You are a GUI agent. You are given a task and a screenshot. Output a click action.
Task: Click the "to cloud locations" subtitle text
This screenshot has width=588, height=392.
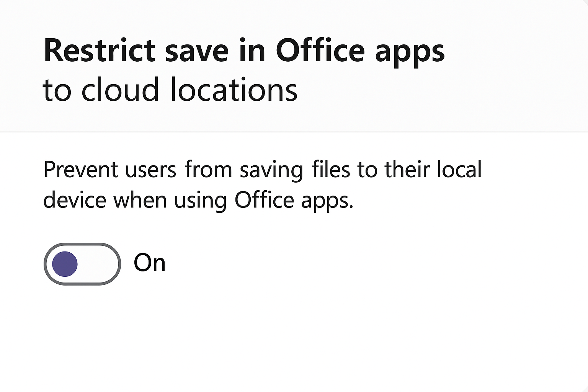tap(170, 90)
